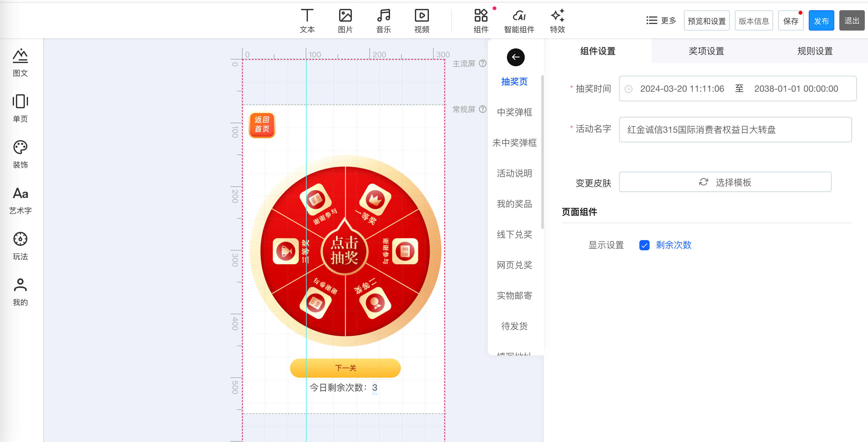Show help for 常规屏
The height and width of the screenshot is (442, 868).
coord(482,109)
